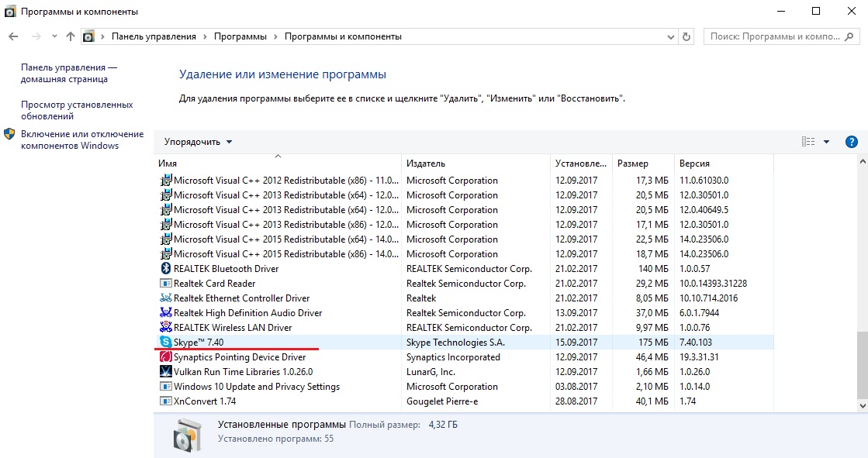Click the 28.08.2017 install date cell
Viewport: 868px width, 458px height.
click(576, 401)
